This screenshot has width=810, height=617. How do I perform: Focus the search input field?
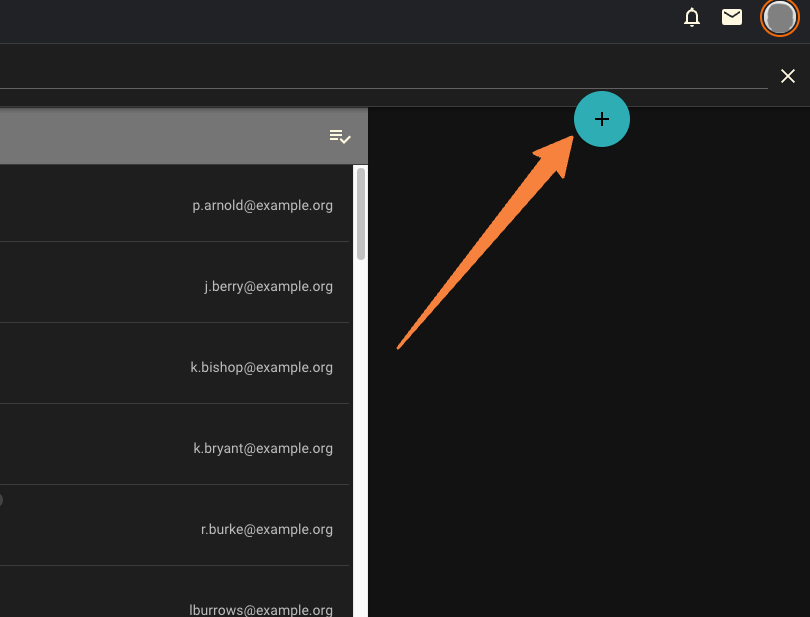[384, 78]
